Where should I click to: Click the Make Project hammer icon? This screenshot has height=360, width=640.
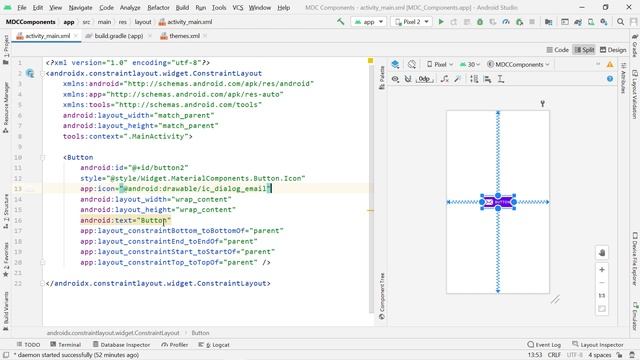pos(340,22)
